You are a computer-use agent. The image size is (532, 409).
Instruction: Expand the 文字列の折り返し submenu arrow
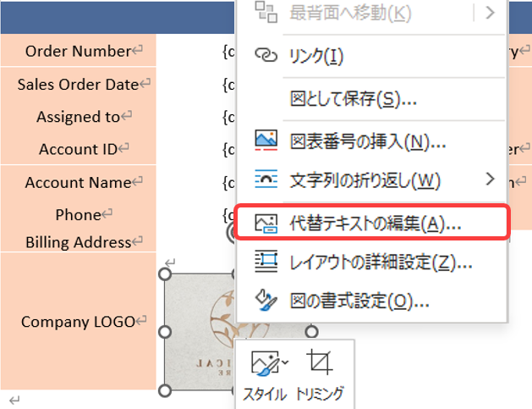click(490, 179)
